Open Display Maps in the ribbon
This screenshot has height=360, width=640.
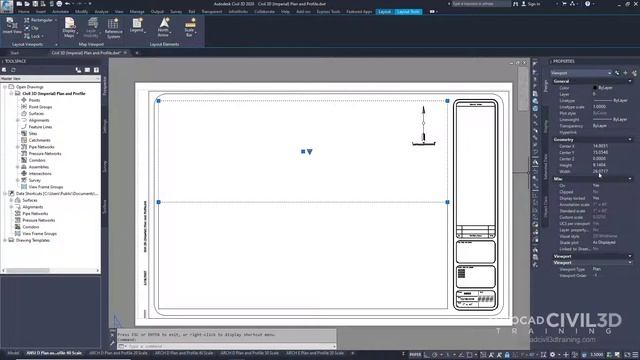coord(69,27)
